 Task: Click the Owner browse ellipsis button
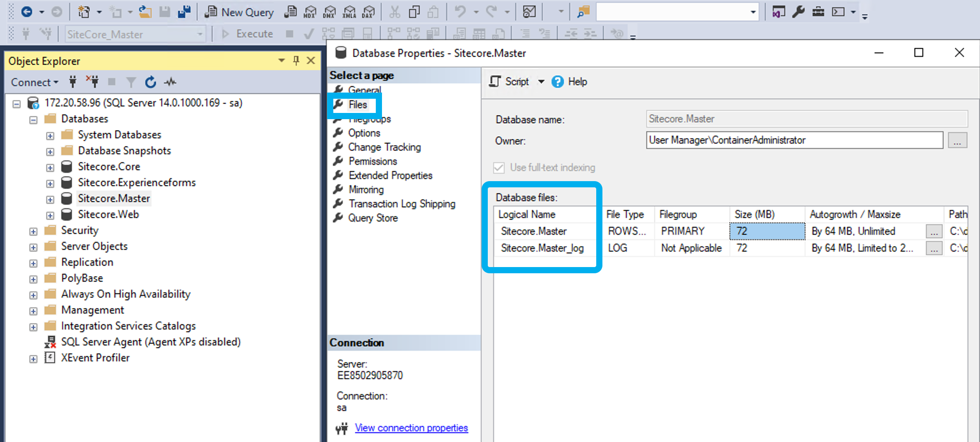point(957,140)
